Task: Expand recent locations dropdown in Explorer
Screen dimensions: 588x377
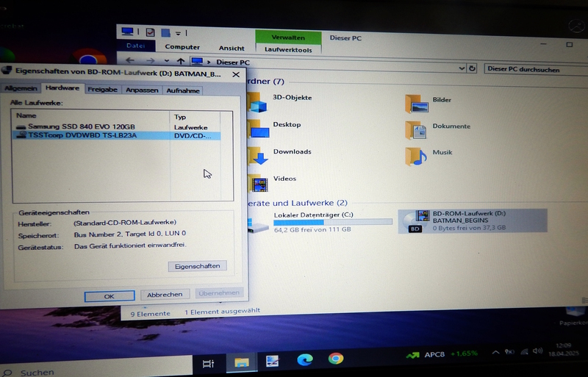Action: (167, 61)
